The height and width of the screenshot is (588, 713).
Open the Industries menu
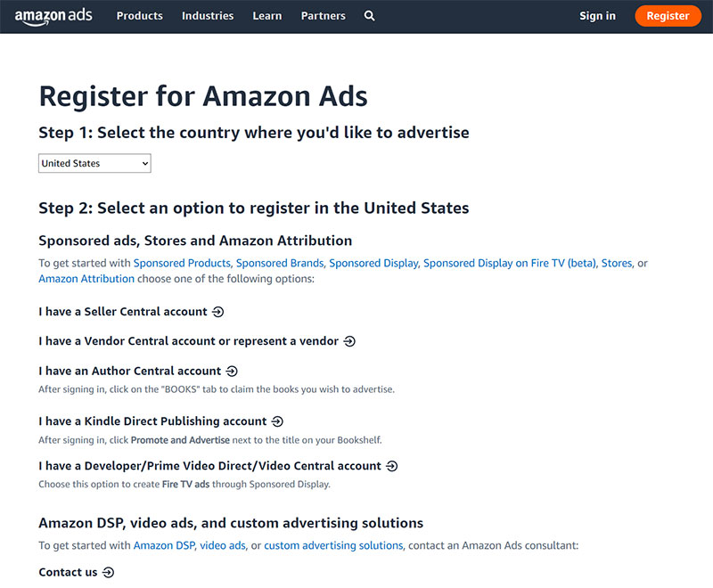click(208, 16)
